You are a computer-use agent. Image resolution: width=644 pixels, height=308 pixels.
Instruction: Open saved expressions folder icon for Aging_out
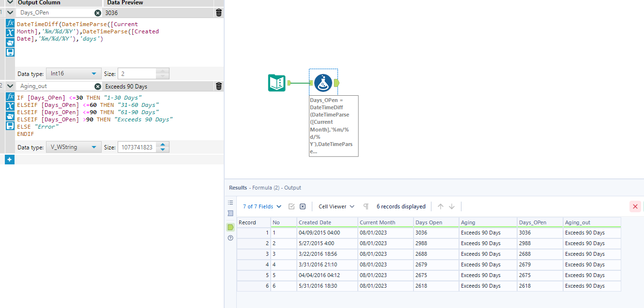pos(10,116)
